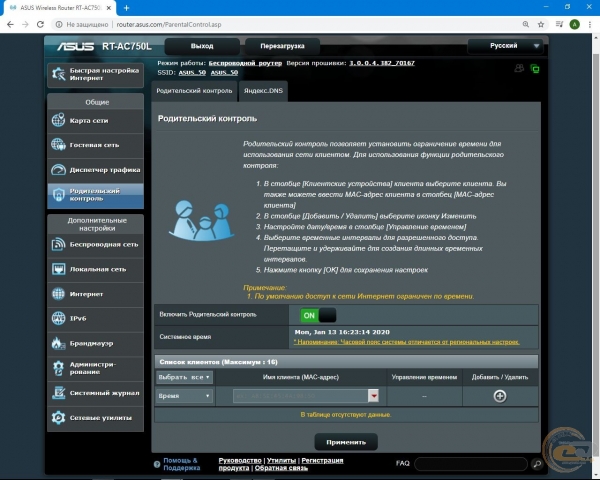600x480 pixels.
Task: Click the Firewall flame icon
Action: (59, 343)
